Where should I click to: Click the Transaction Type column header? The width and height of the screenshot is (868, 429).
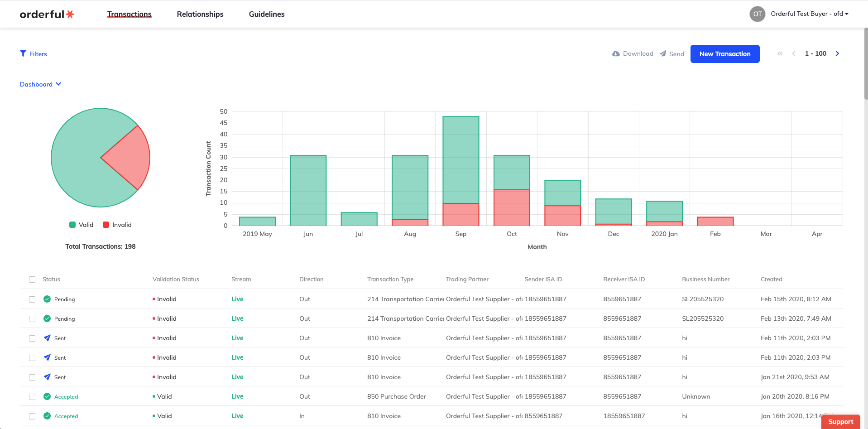390,279
